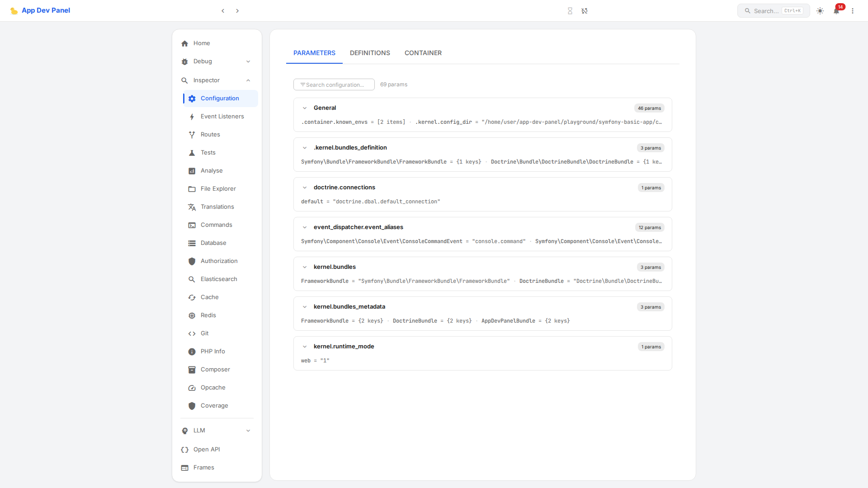Image resolution: width=868 pixels, height=488 pixels.
Task: Open notifications showing 14 alerts
Action: pyautogui.click(x=836, y=11)
